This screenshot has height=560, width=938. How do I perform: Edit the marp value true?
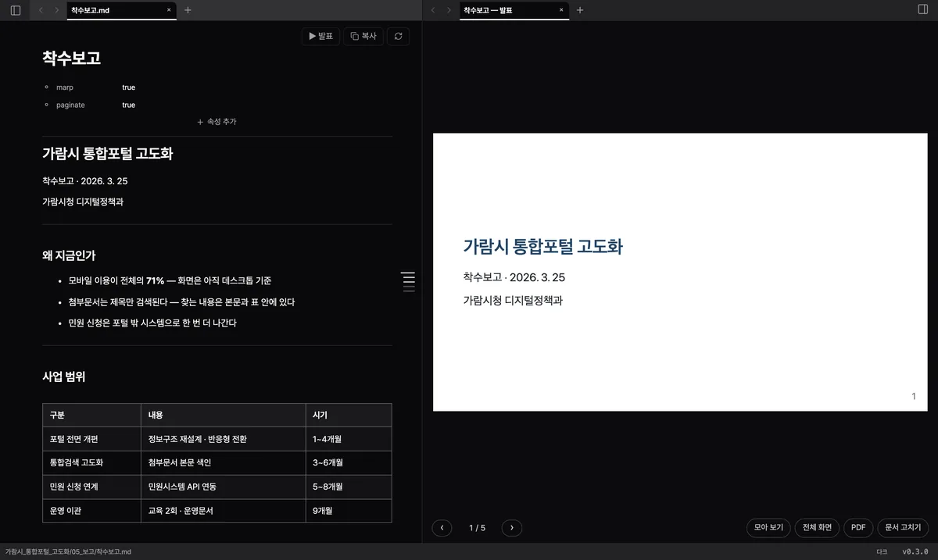coord(128,87)
